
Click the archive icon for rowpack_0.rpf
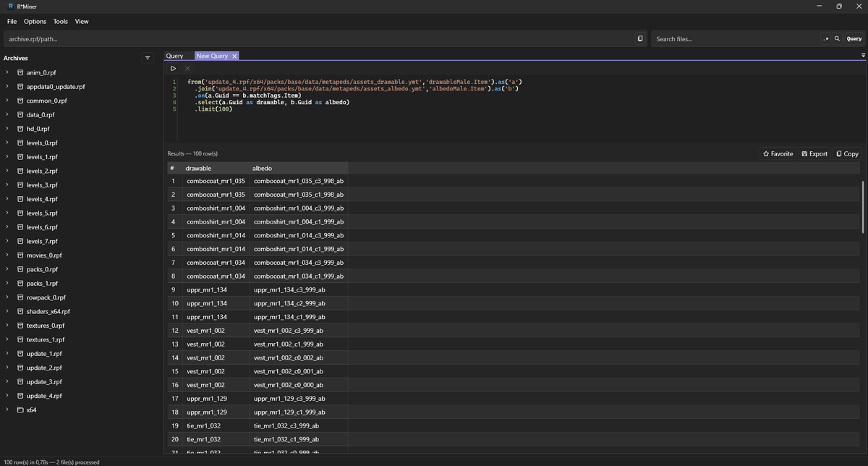click(x=20, y=297)
